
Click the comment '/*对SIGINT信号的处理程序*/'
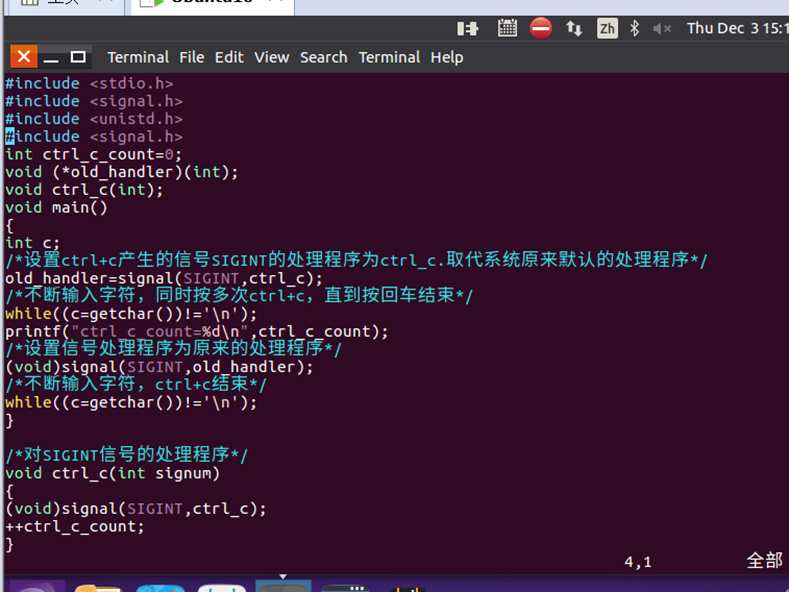(126, 455)
